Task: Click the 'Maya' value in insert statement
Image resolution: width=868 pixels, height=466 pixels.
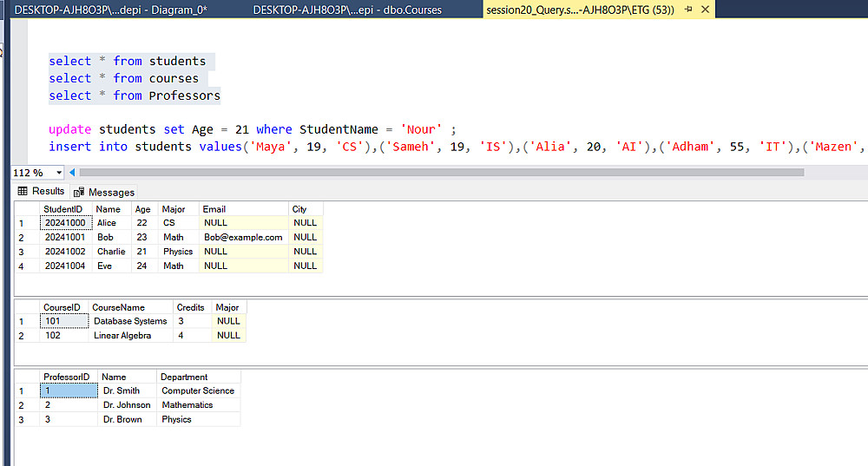Action: point(270,147)
